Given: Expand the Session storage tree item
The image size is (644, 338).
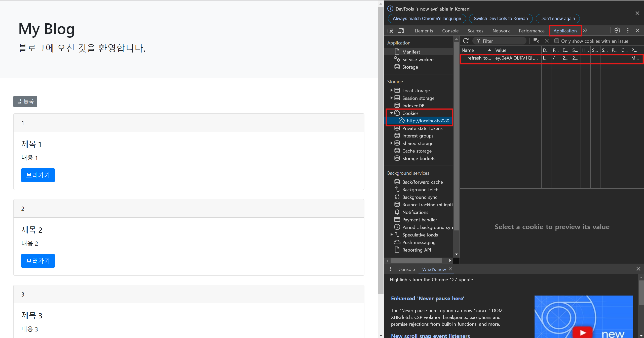Looking at the screenshot, I should (x=392, y=98).
